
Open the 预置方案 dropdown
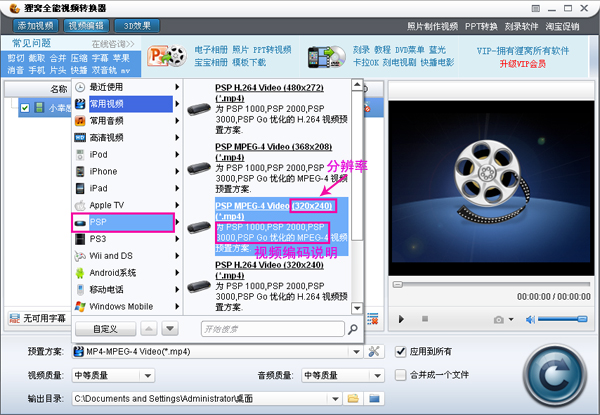click(356, 352)
